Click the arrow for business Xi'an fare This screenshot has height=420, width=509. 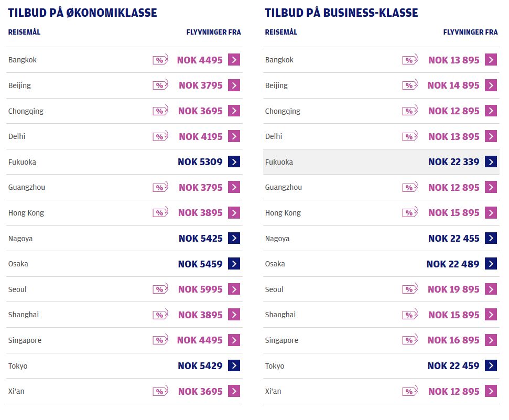point(491,391)
